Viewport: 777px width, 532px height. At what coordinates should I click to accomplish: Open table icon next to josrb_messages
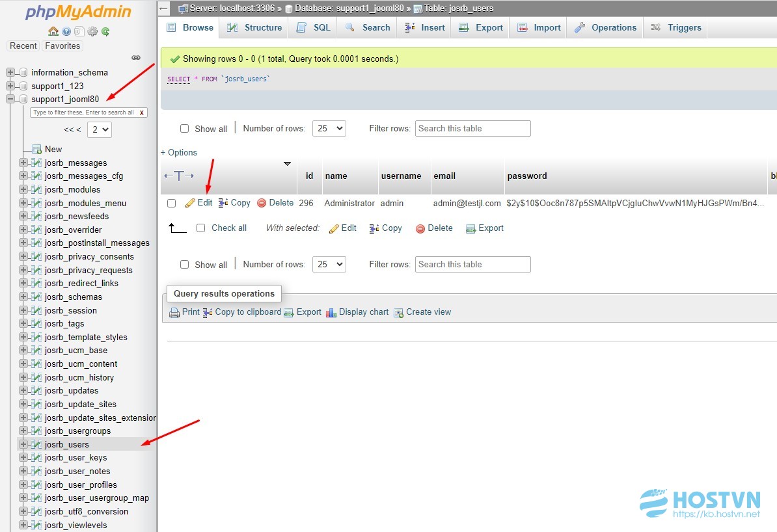36,163
